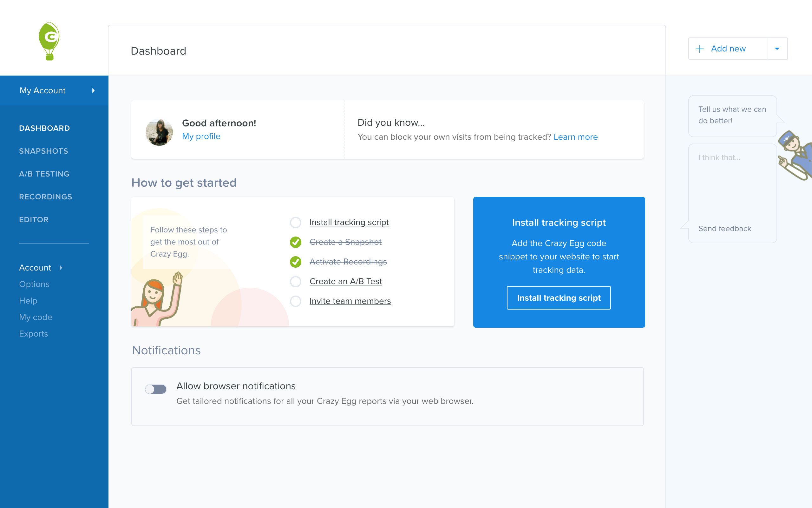Check the Install tracking script circle
Screen dimensions: 812x508
pos(296,223)
